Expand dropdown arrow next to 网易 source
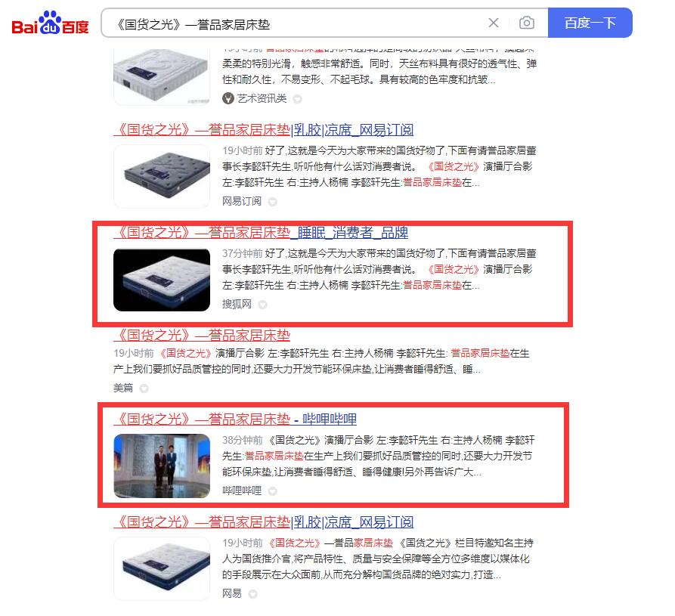The image size is (675, 616). click(x=252, y=594)
